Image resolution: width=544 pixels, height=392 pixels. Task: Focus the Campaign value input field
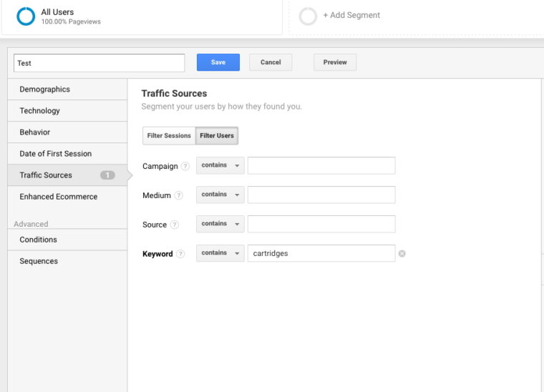pyautogui.click(x=321, y=165)
